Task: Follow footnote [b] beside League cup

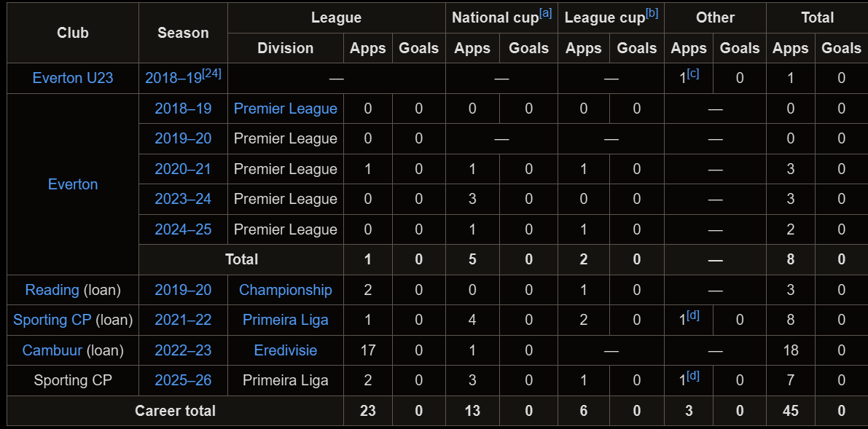Action: (652, 13)
